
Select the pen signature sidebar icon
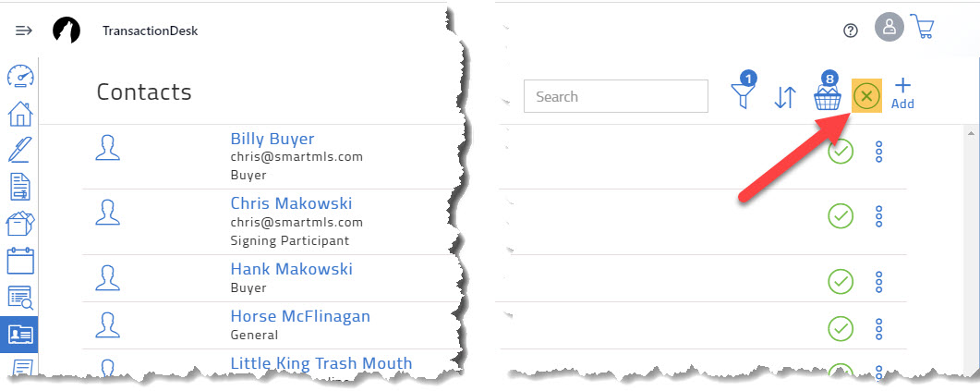pos(20,150)
